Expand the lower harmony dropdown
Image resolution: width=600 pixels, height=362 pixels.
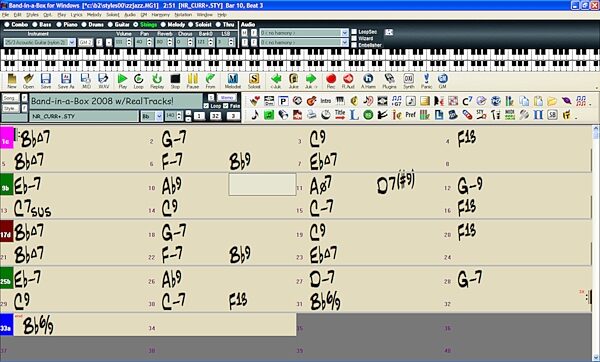pyautogui.click(x=344, y=42)
